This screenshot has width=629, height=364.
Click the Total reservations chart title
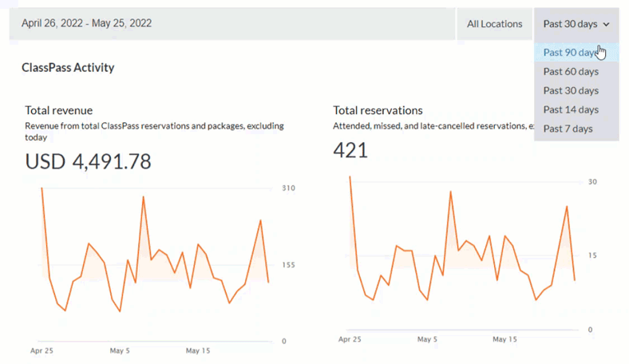pyautogui.click(x=378, y=111)
